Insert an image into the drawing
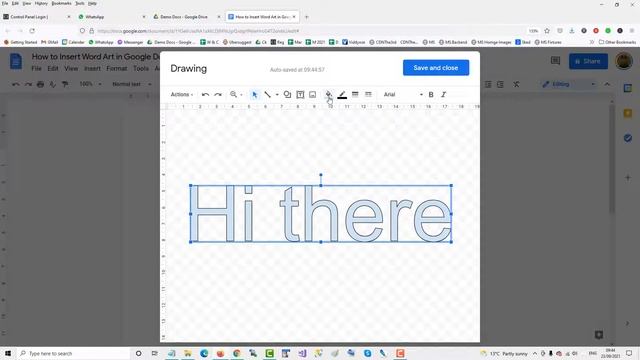 (313, 94)
